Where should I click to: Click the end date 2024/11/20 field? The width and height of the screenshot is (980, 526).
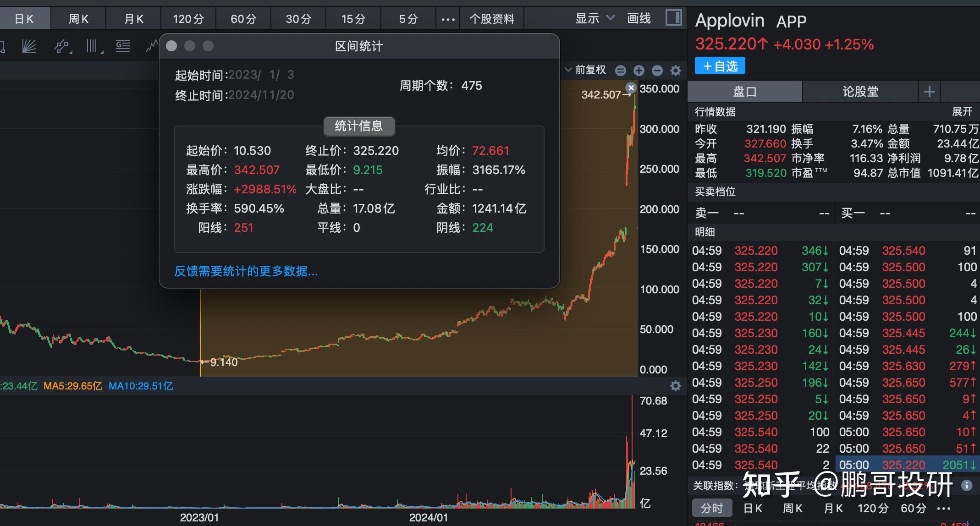pyautogui.click(x=261, y=95)
